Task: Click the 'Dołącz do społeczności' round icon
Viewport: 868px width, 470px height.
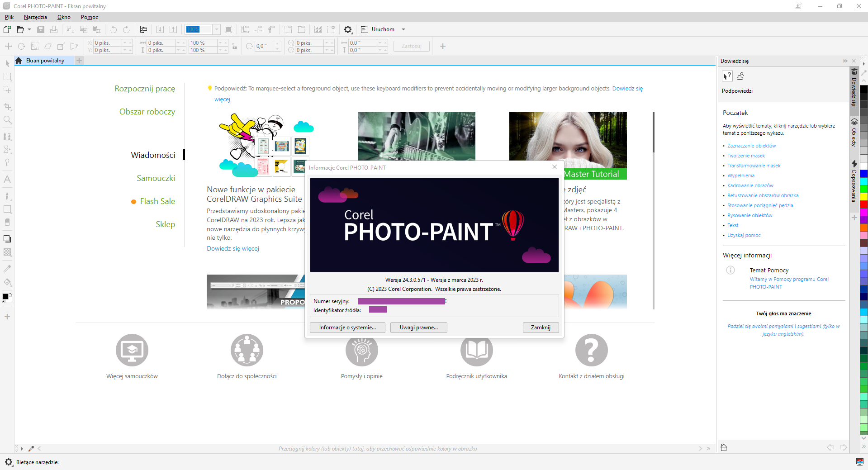Action: [247, 350]
